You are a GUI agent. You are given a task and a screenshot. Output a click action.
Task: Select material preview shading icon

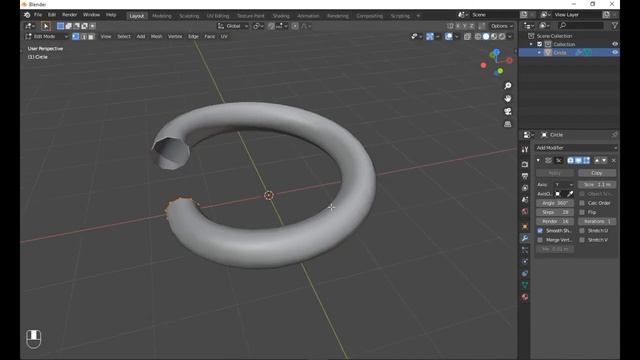pyautogui.click(x=494, y=36)
